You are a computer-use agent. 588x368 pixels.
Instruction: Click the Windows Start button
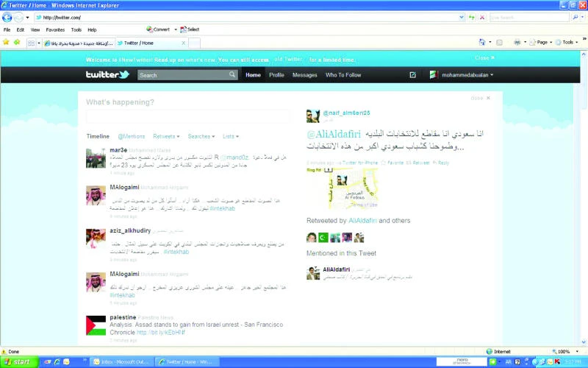coord(20,362)
